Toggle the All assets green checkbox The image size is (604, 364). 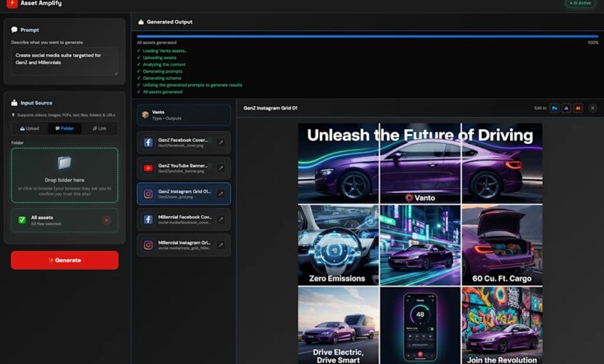[22, 220]
